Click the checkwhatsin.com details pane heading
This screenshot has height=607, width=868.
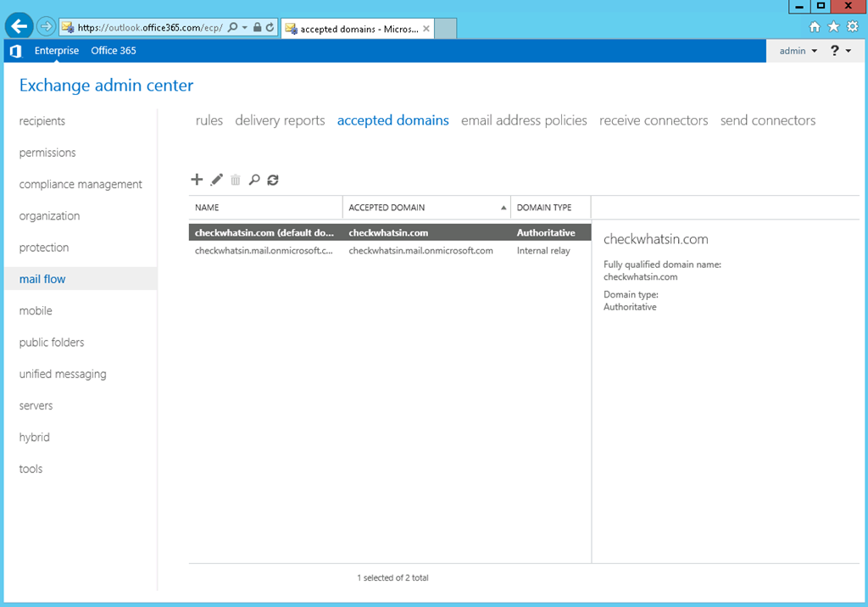[x=656, y=239]
